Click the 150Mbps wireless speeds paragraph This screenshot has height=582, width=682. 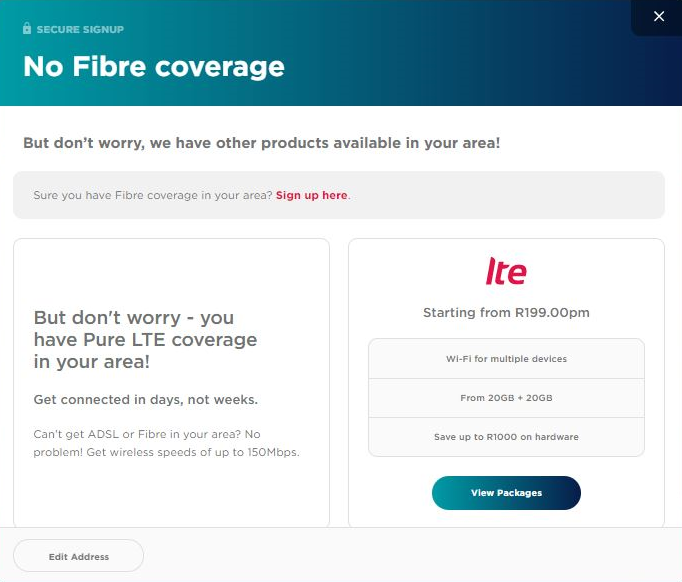(x=166, y=443)
